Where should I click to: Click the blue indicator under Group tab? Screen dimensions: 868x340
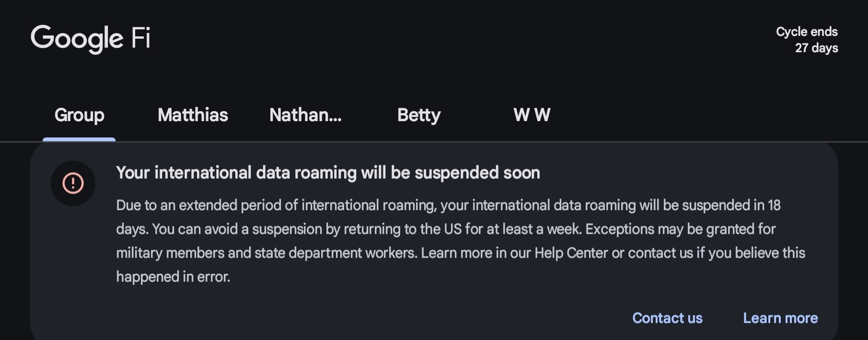79,139
